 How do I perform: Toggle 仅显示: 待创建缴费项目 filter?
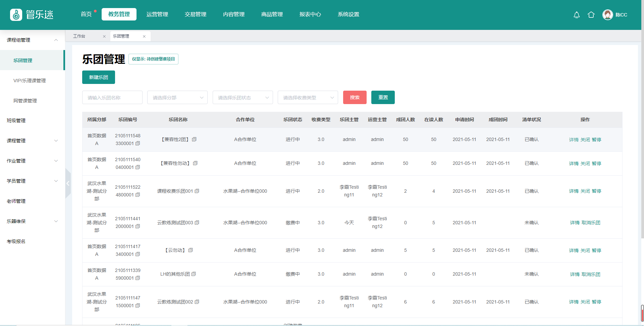coord(153,59)
